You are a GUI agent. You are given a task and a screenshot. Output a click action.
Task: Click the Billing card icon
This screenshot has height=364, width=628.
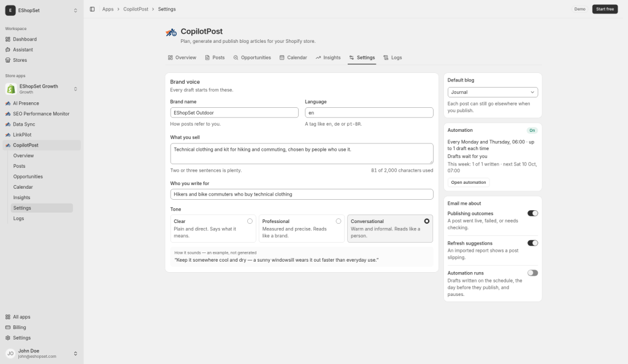(7, 327)
